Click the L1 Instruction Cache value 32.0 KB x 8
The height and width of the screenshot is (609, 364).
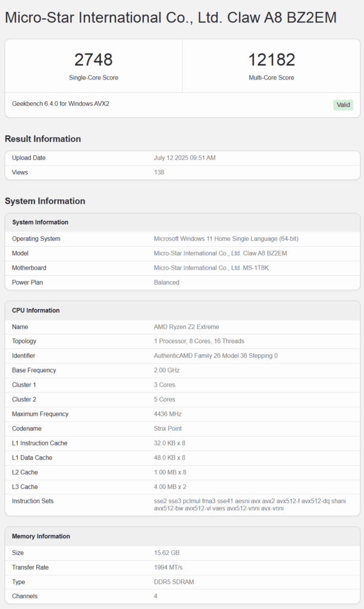(x=170, y=443)
